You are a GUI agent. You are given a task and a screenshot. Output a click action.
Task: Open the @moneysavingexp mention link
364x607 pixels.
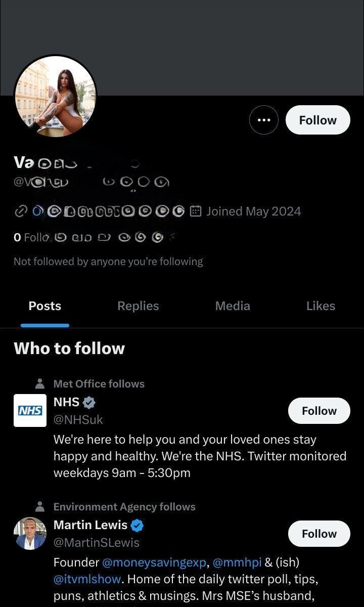[154, 562]
